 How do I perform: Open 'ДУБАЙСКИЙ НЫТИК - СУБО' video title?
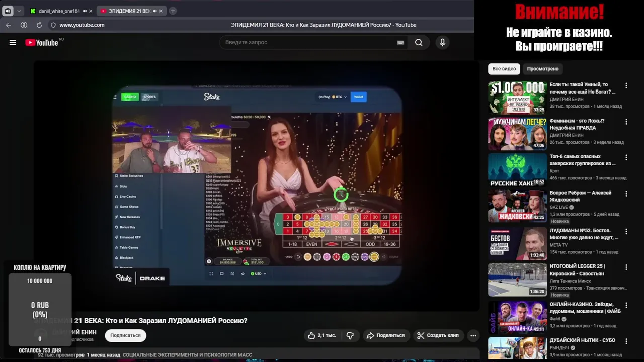(x=583, y=340)
